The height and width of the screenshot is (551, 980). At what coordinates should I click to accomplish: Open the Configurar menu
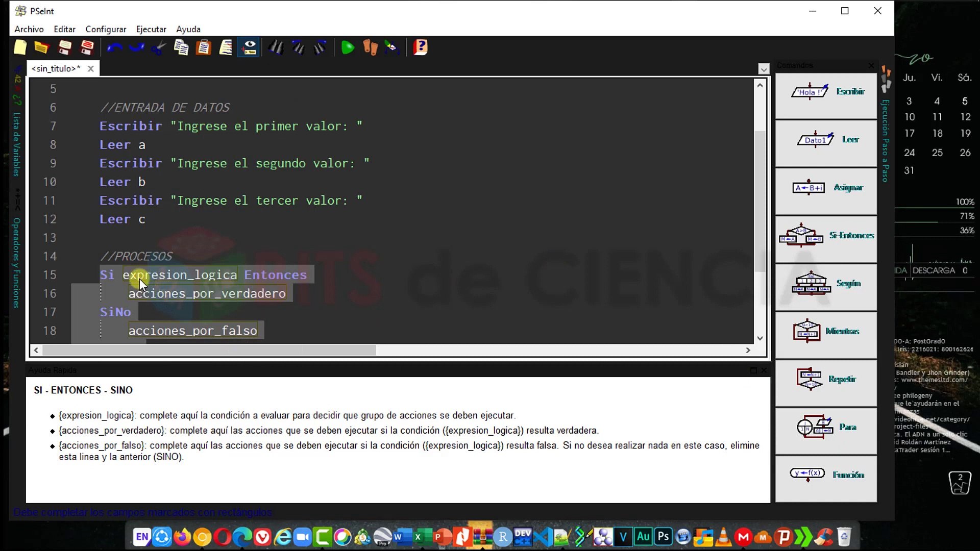(106, 29)
